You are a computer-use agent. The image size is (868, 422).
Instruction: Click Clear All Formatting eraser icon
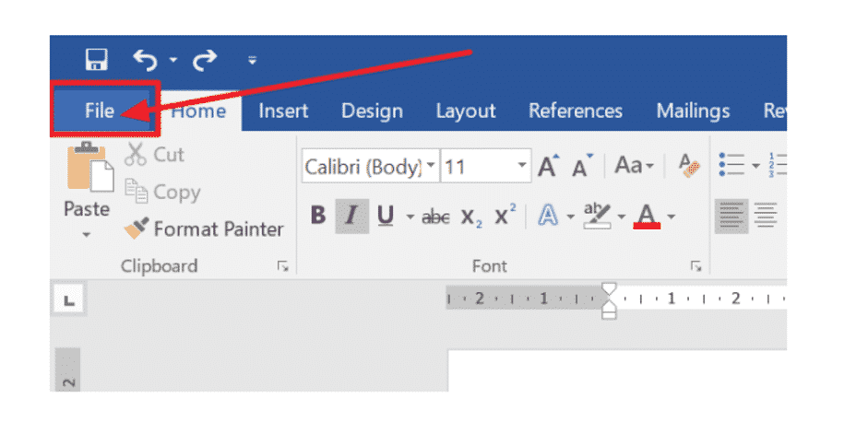tap(689, 165)
